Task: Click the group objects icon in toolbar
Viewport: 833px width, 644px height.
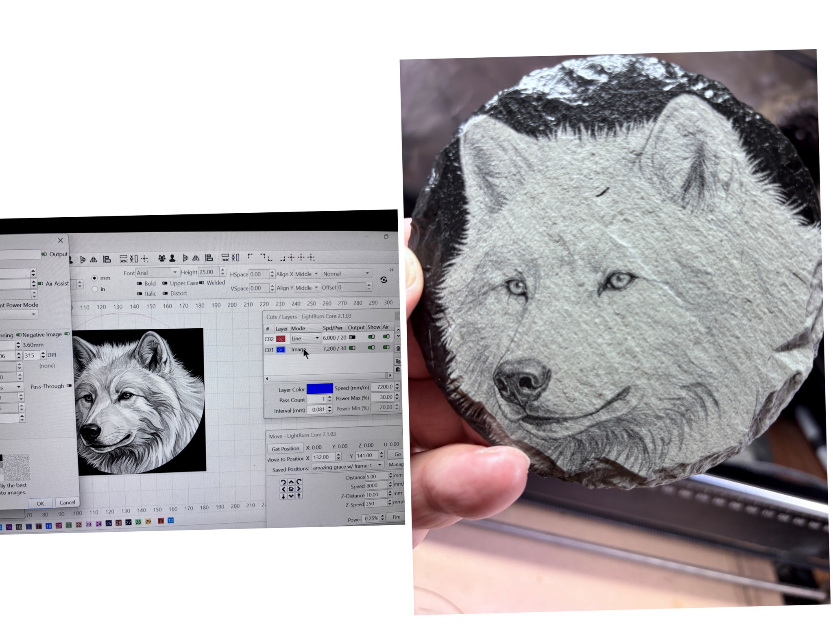Action: pos(162,258)
